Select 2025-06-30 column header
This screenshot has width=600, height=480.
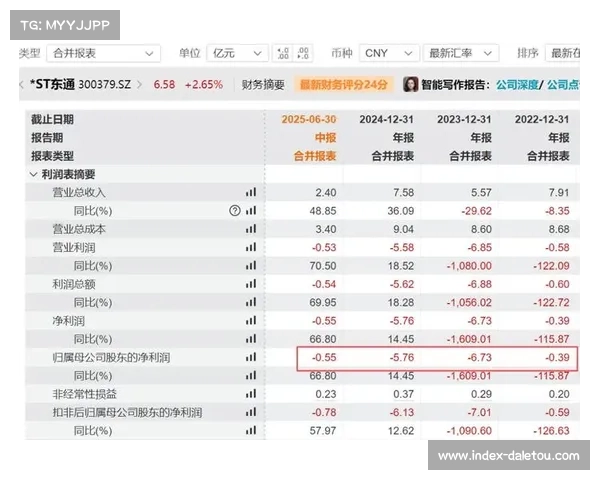point(309,119)
